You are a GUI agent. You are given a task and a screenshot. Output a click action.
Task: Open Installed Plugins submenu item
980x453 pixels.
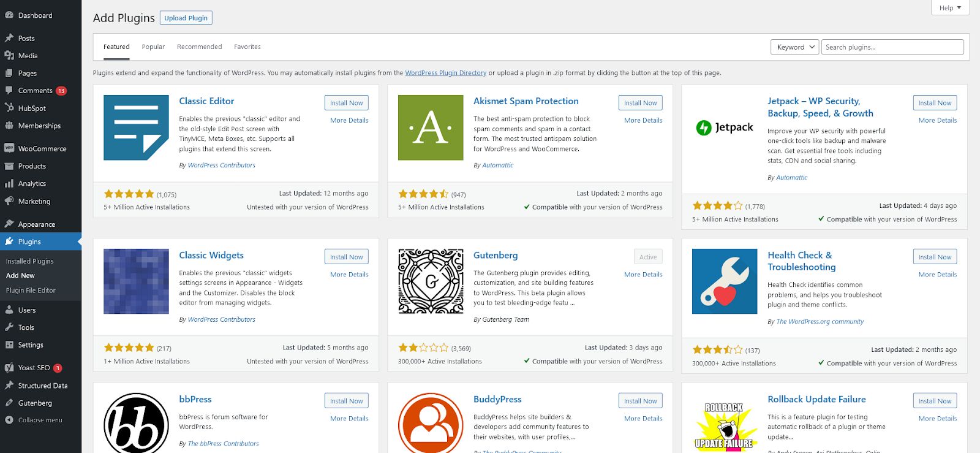pyautogui.click(x=30, y=261)
